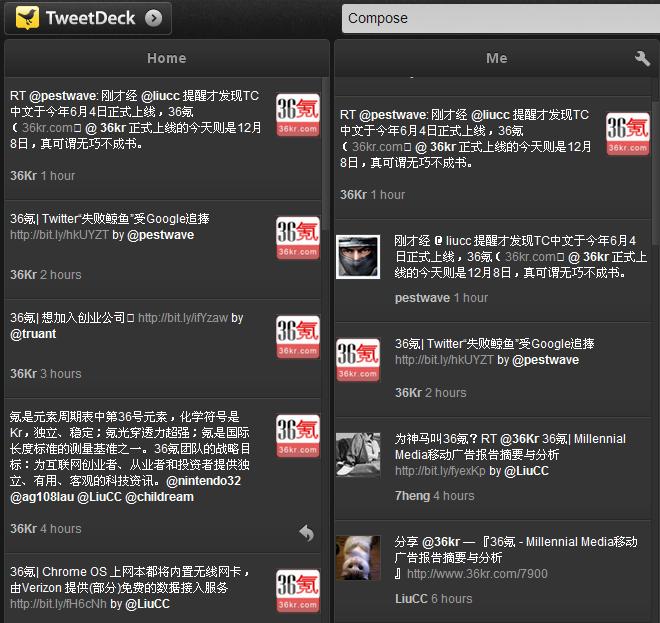Open 36Kr avatar on 氪是元素周期表 tweet
The height and width of the screenshot is (623, 660).
point(298,436)
